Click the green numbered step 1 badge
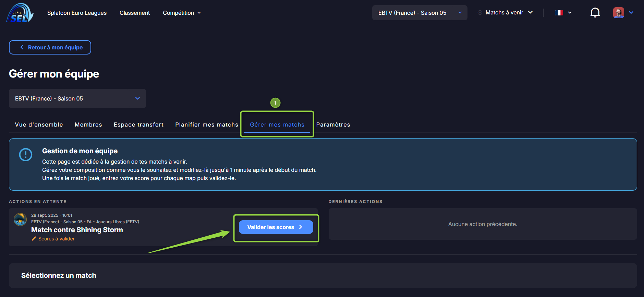Viewport: 644px width, 297px height. [x=275, y=103]
